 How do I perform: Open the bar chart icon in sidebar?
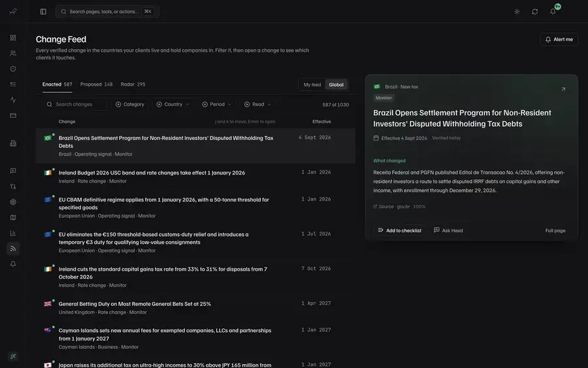13,233
